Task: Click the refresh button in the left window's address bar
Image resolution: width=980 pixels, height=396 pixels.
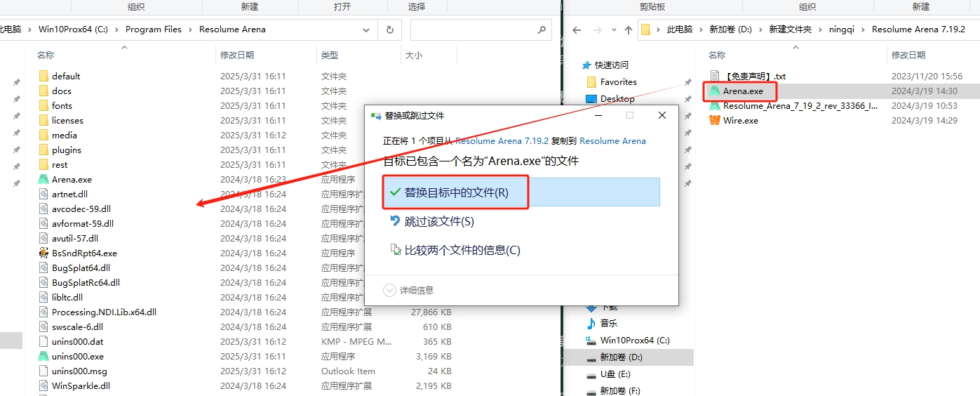Action: click(x=389, y=29)
